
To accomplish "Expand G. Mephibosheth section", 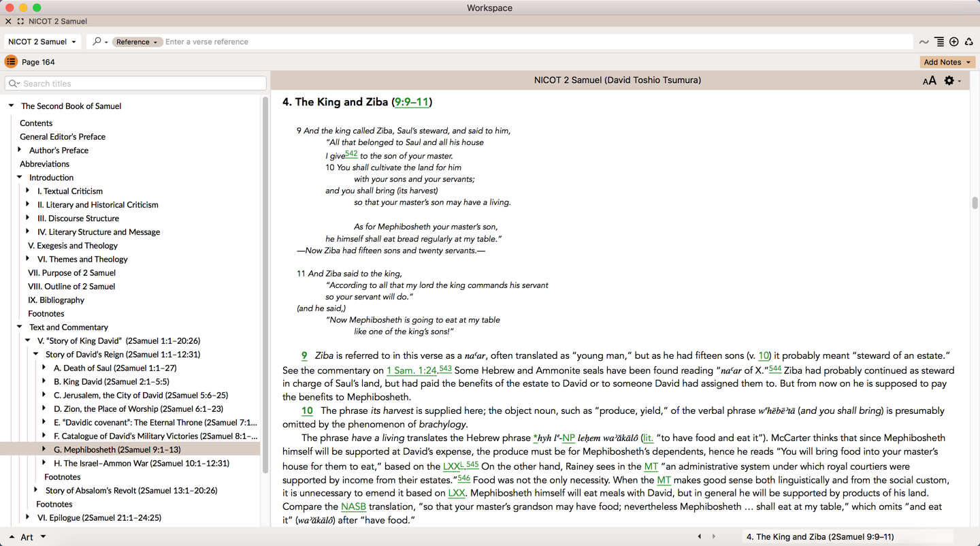I will pyautogui.click(x=44, y=449).
